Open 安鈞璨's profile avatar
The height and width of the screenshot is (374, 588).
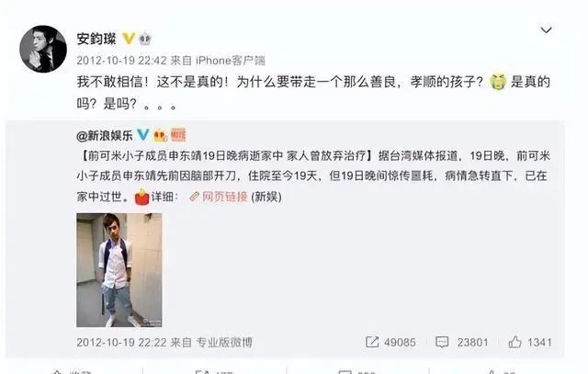(43, 49)
